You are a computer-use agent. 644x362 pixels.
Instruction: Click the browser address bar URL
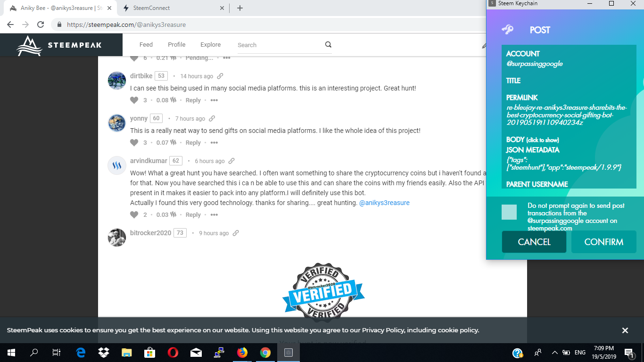click(x=126, y=25)
